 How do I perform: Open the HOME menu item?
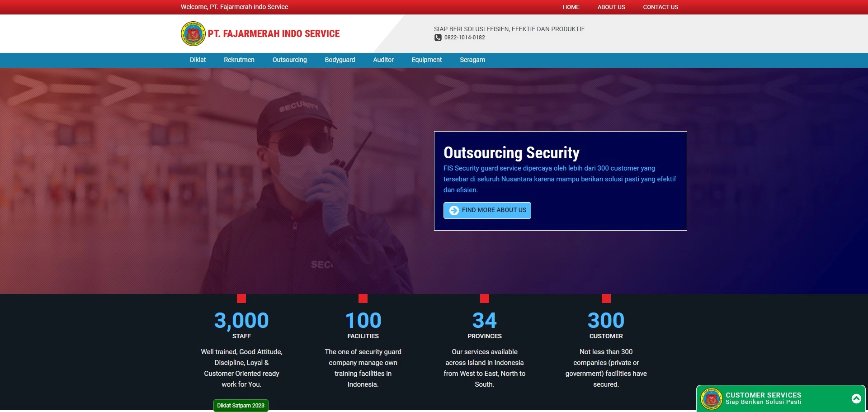pos(571,7)
